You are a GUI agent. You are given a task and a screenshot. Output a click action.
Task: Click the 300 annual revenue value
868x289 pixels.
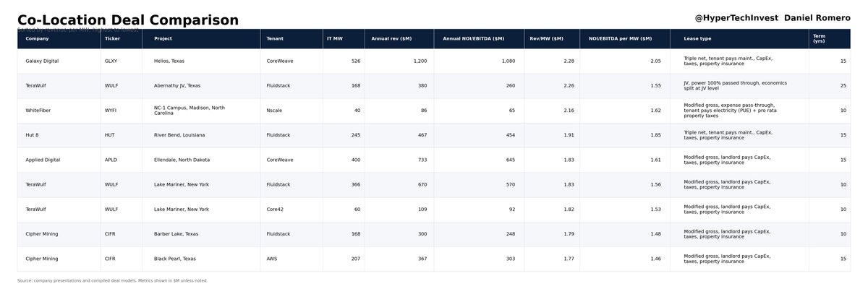[x=422, y=234]
